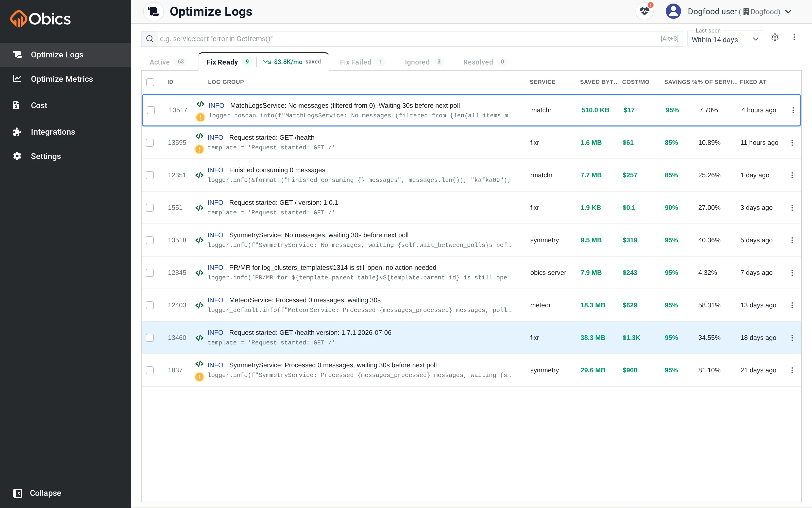Check the box for log 1551

(x=150, y=208)
